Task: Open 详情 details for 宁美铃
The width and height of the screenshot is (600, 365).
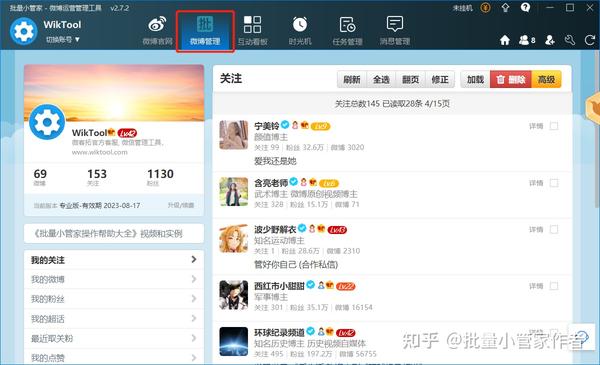Action: point(536,126)
